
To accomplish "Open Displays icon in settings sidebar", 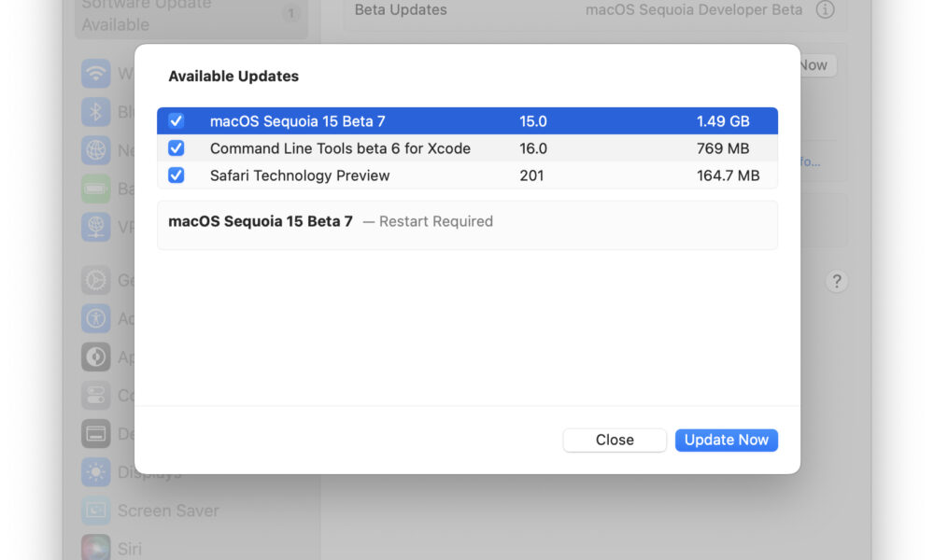I will pos(96,472).
